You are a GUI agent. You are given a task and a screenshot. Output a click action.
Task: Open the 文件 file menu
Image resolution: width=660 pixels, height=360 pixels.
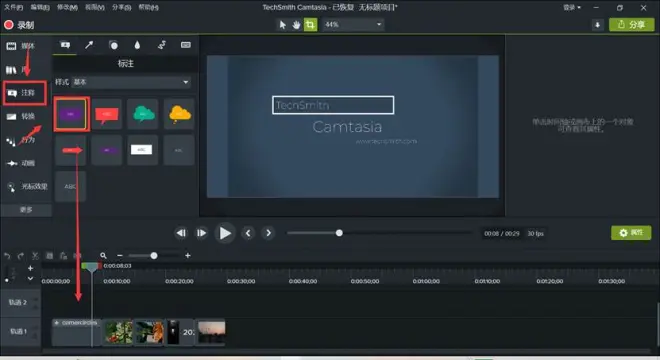pyautogui.click(x=13, y=7)
